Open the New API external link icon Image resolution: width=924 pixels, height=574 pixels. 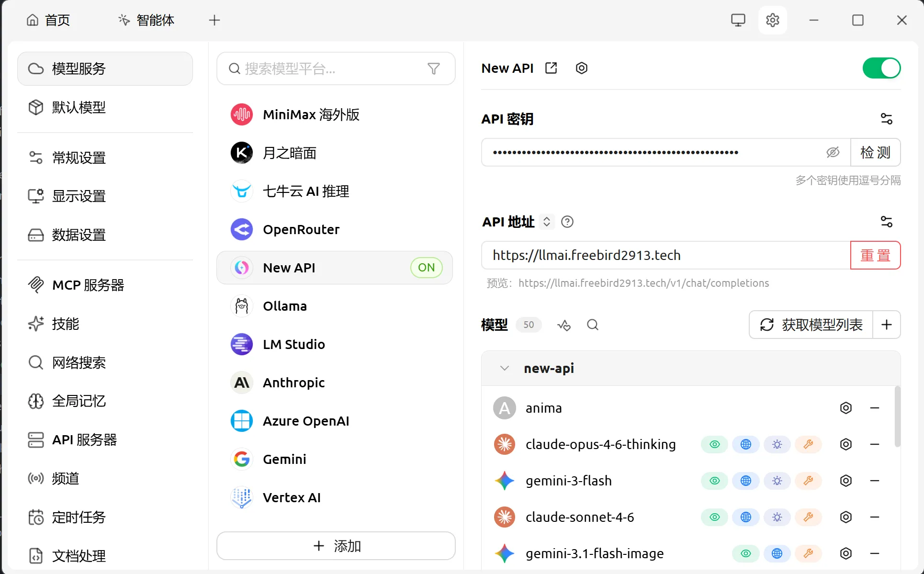click(x=551, y=68)
